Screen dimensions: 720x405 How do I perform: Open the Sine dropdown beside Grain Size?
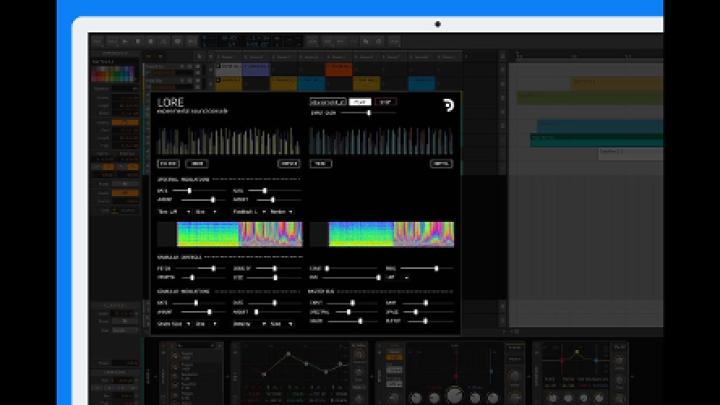(x=206, y=324)
